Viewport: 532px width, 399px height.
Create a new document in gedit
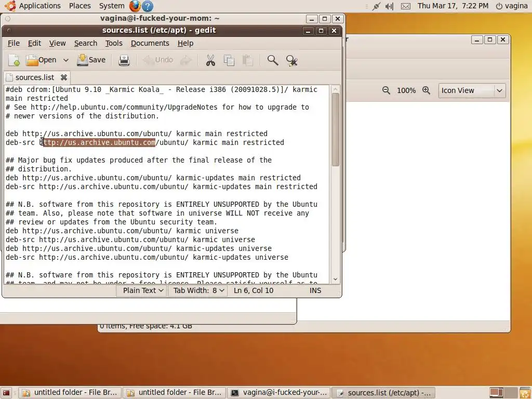click(14, 60)
